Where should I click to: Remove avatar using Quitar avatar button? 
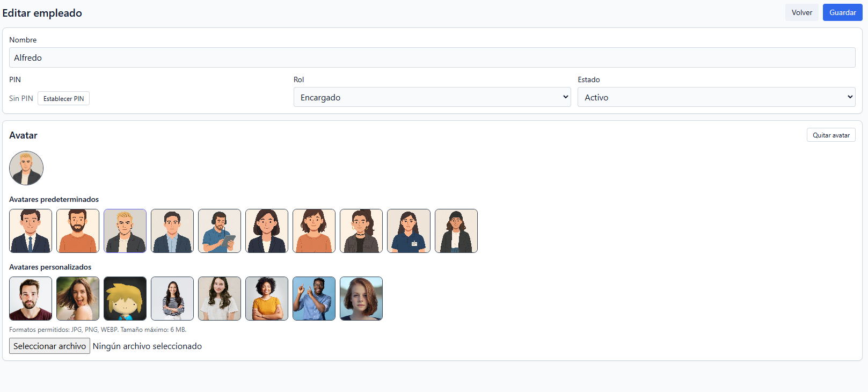830,135
